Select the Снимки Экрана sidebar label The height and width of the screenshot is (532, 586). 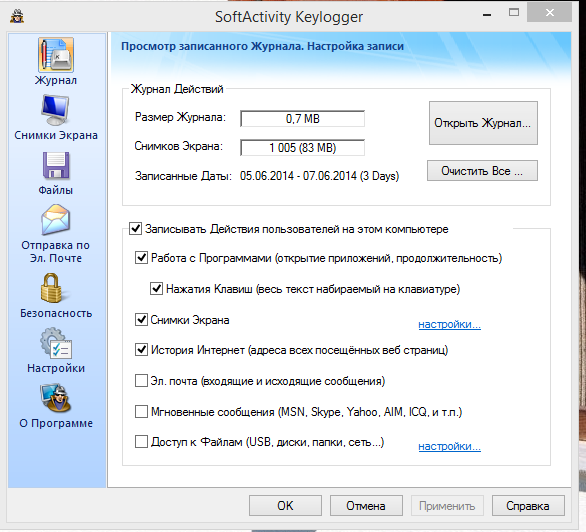56,135
